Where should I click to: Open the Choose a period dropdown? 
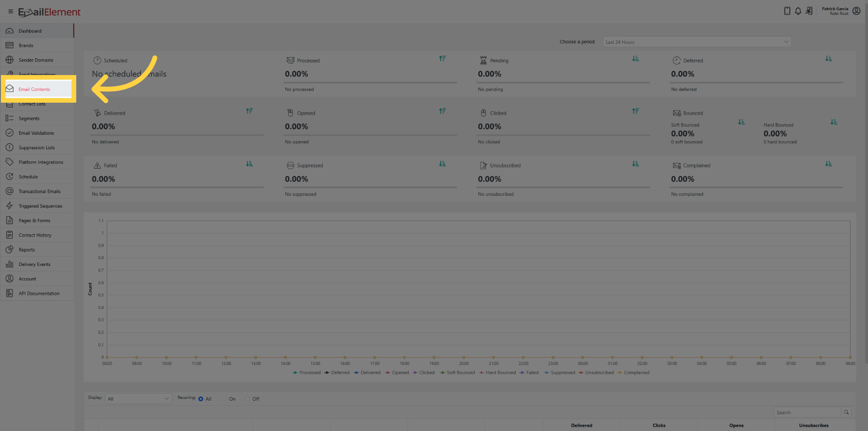(697, 42)
